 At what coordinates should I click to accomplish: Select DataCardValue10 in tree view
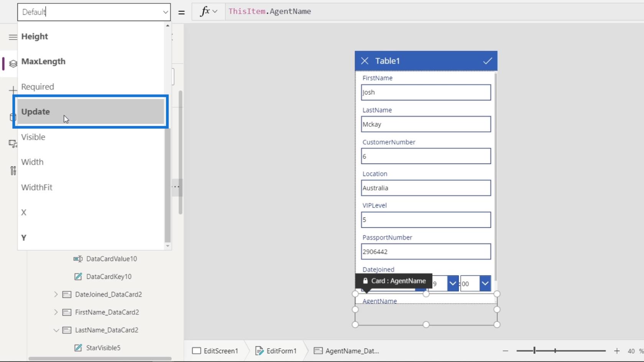[x=112, y=259]
